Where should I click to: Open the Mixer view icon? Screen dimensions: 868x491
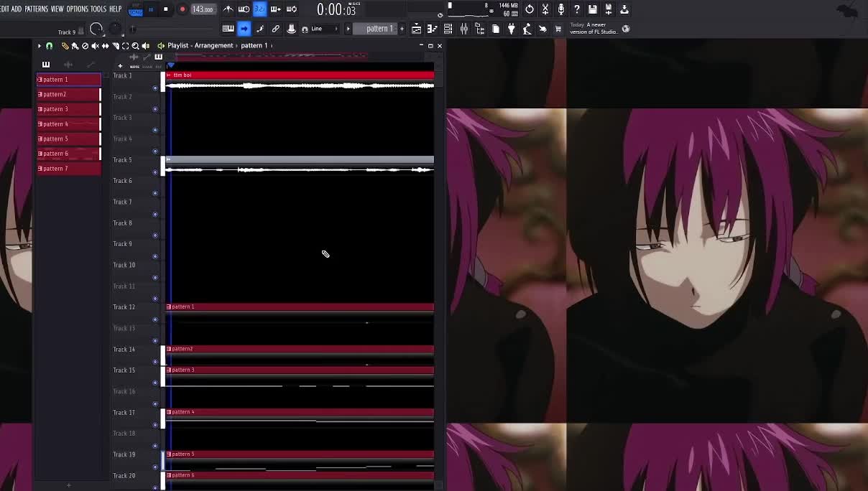(463, 29)
